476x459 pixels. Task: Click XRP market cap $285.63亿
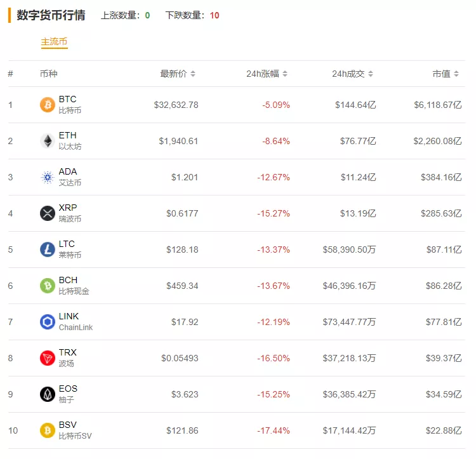(x=441, y=213)
